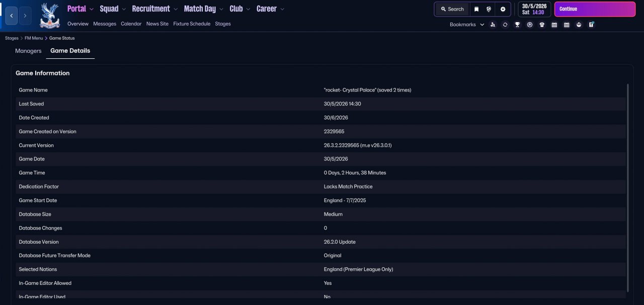The height and width of the screenshot is (305, 644).
Task: Go back with the left arrow
Action: 12,16
